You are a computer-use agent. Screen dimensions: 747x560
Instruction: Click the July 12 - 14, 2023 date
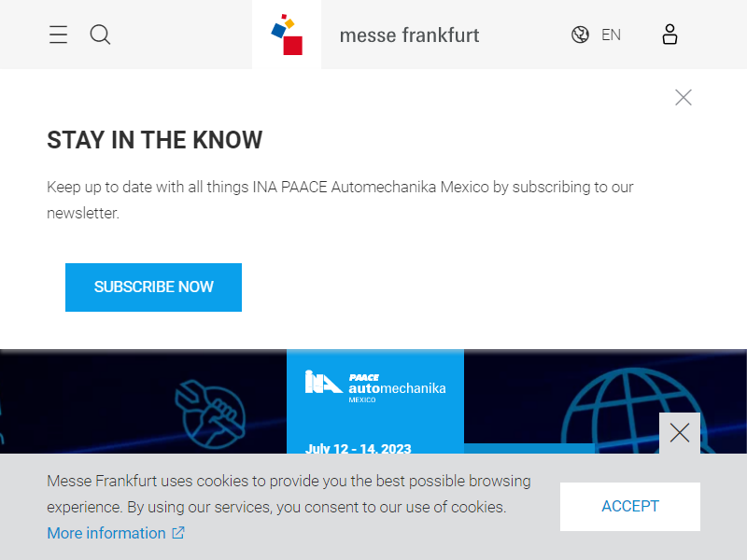pyautogui.click(x=359, y=448)
